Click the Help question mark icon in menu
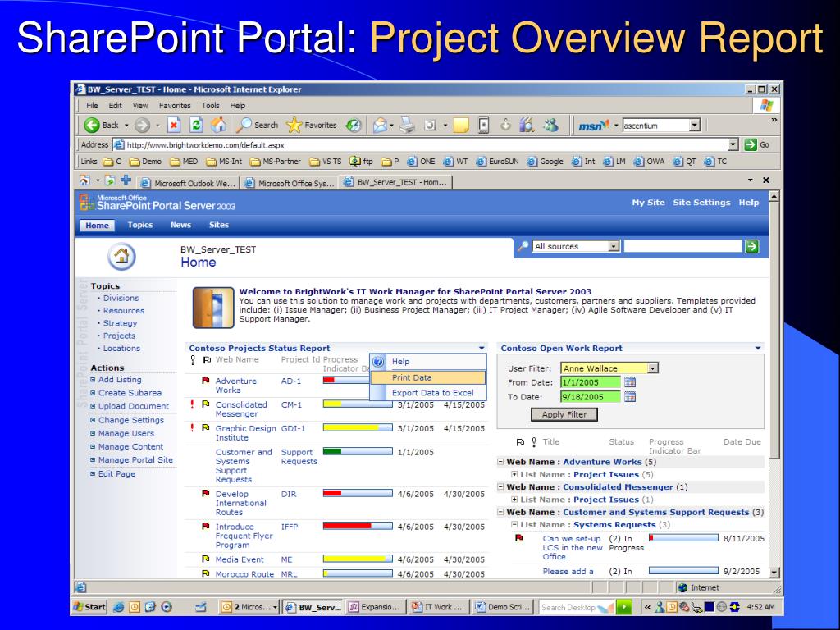Image resolution: width=840 pixels, height=630 pixels. click(x=378, y=362)
